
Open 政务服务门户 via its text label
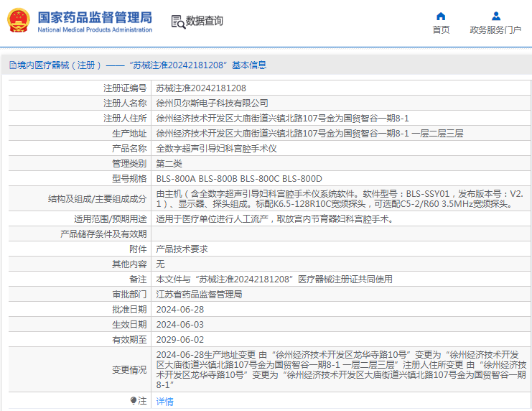point(495,30)
